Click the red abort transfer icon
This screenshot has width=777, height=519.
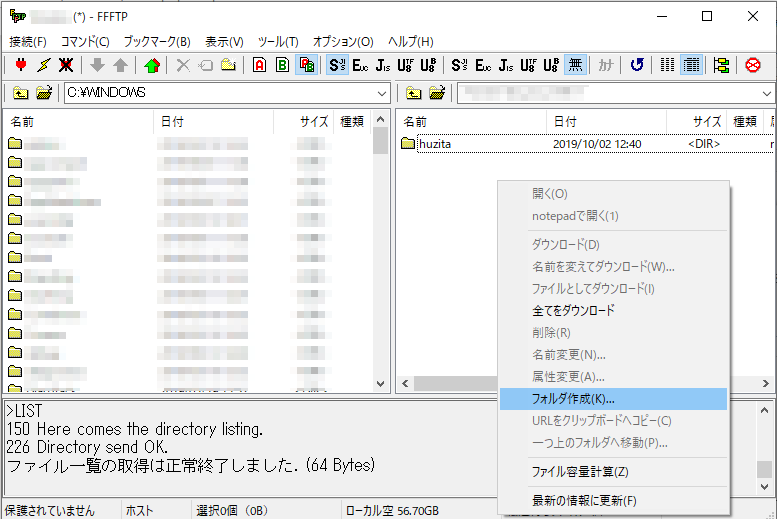coord(752,65)
